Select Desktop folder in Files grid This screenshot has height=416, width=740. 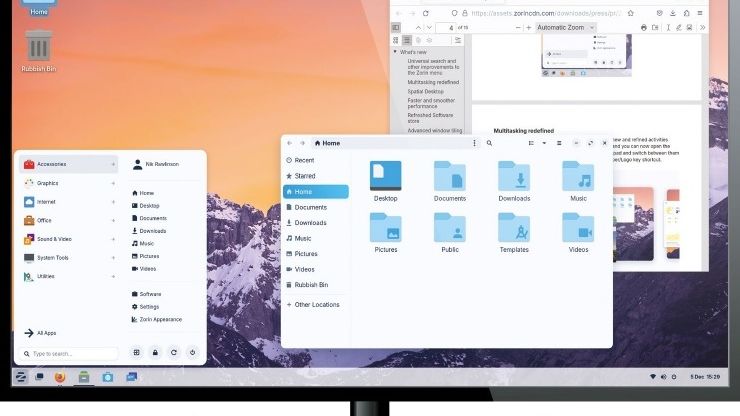(386, 181)
